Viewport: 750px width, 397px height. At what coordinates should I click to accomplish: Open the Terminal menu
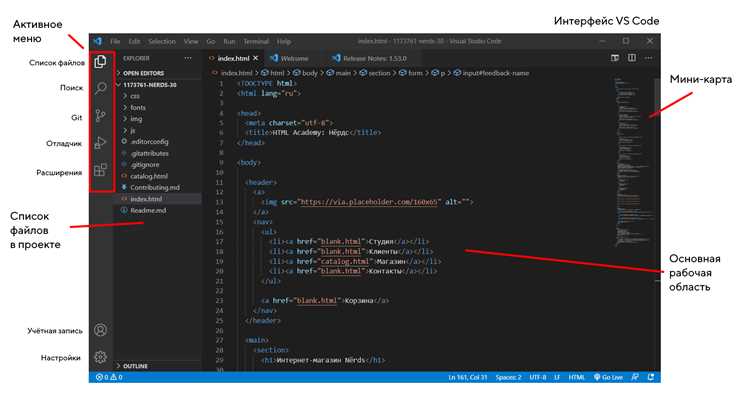[x=256, y=42]
